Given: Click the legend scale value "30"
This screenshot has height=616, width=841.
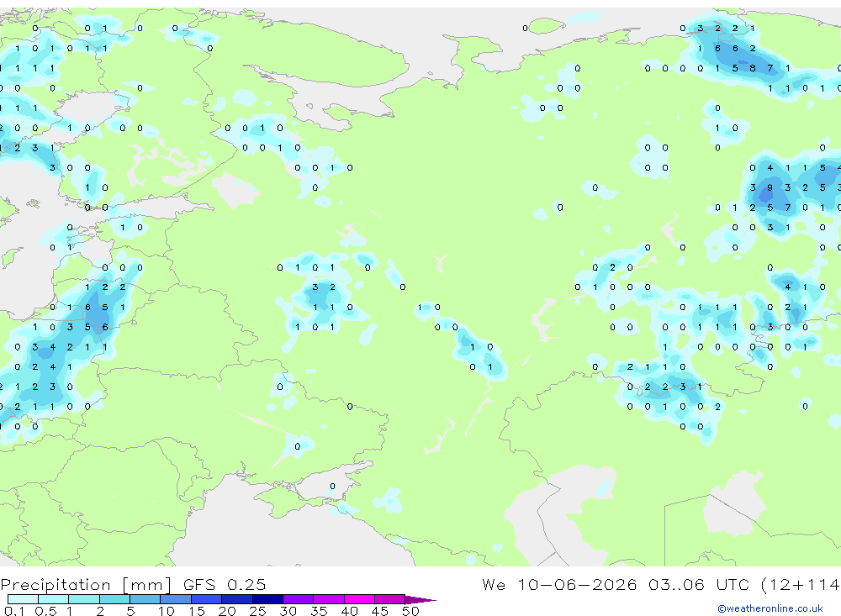Looking at the screenshot, I should click(x=288, y=611).
